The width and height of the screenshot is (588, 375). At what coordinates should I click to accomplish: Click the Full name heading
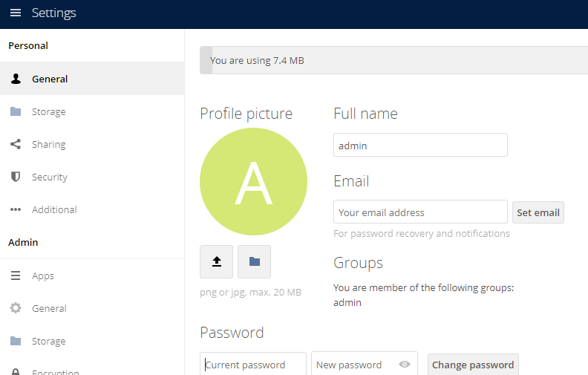tap(365, 114)
